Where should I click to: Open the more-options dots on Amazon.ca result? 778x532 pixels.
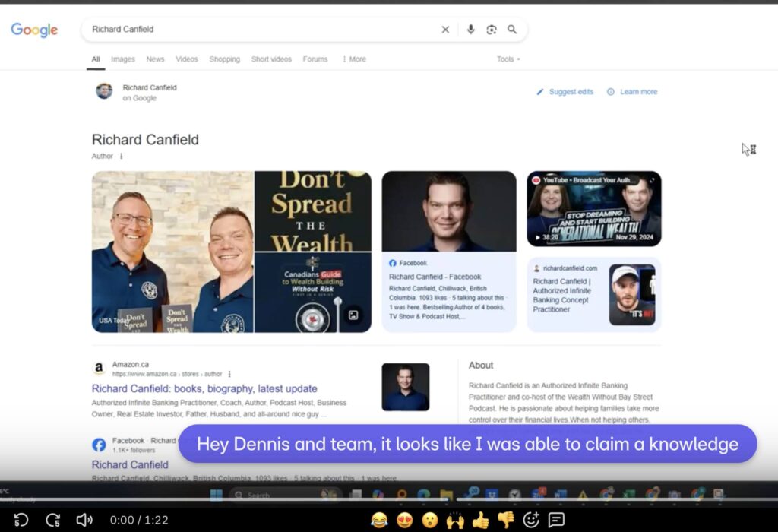click(229, 374)
